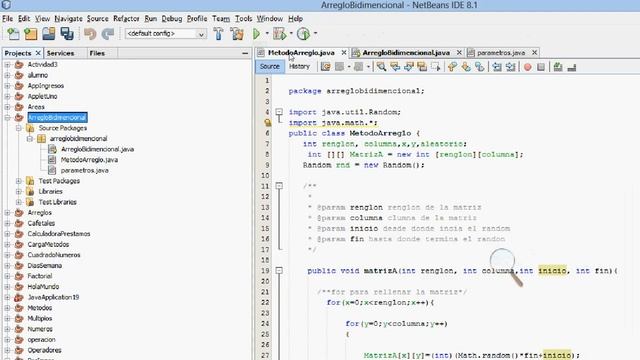Expand the Cafetales project node

point(7,223)
